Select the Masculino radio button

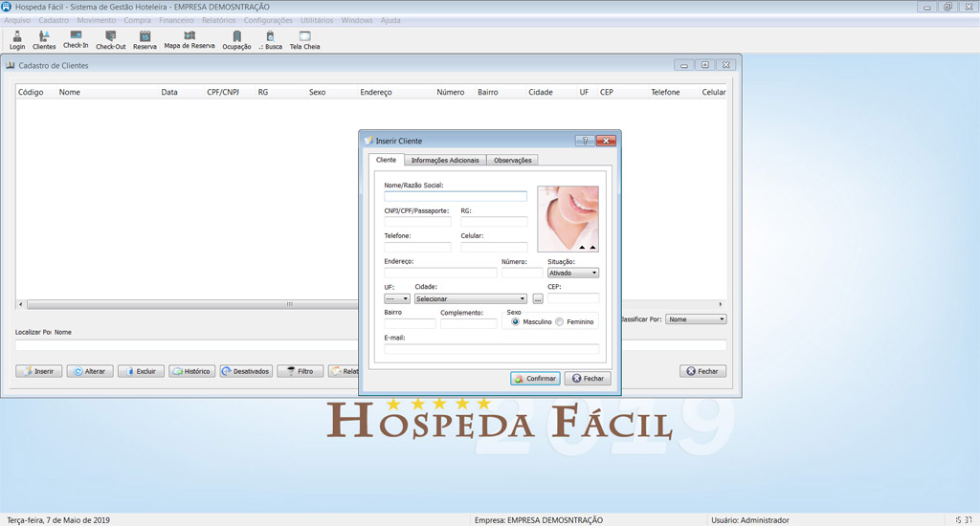coord(516,321)
